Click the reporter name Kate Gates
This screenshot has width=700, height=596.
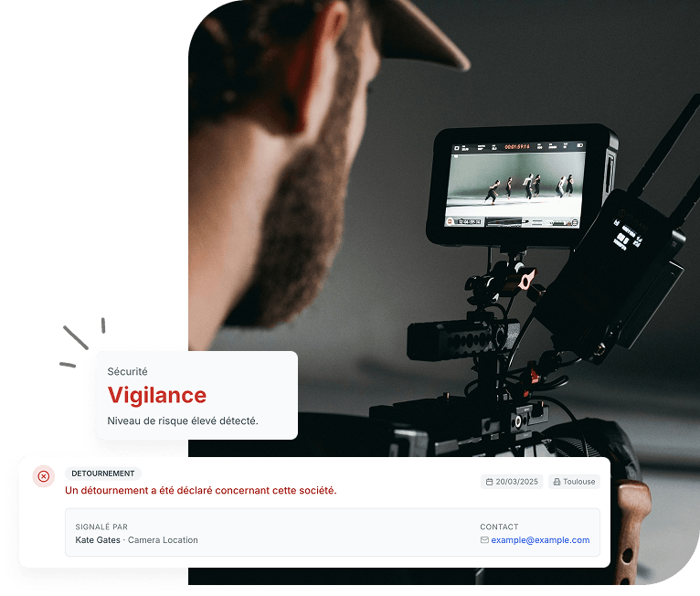point(98,539)
